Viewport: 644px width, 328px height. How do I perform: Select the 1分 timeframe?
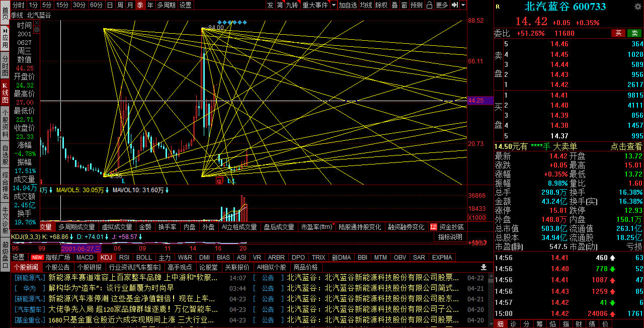pyautogui.click(x=33, y=5)
